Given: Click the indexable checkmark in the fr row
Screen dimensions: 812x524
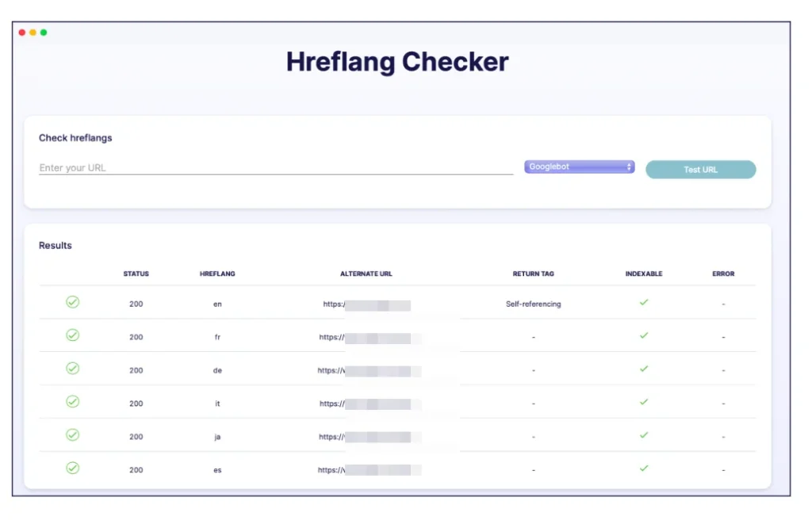Looking at the screenshot, I should coord(644,335).
